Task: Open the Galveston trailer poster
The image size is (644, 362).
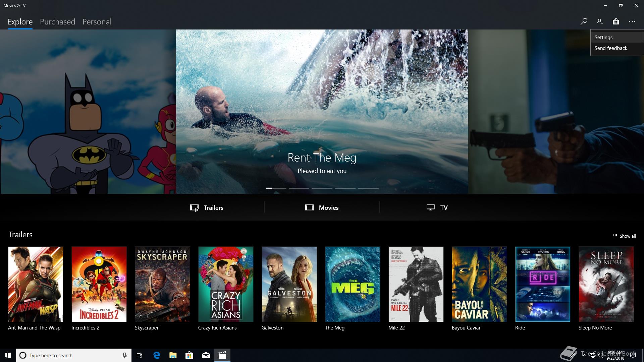Action: point(289,284)
